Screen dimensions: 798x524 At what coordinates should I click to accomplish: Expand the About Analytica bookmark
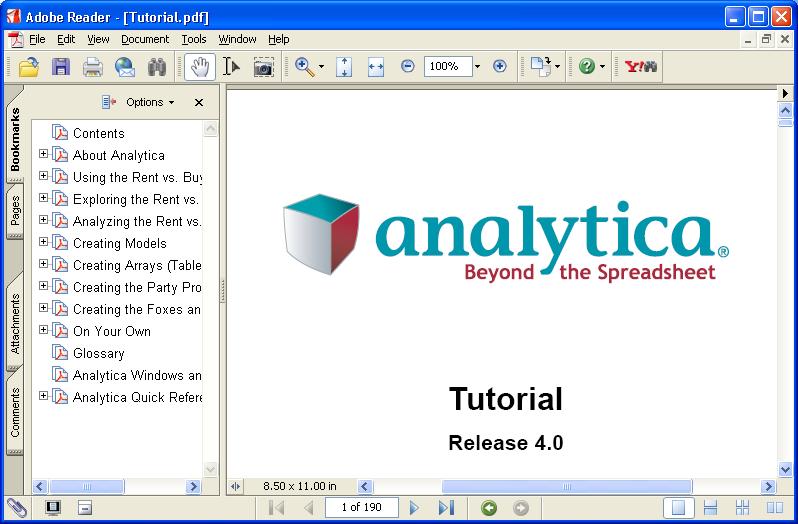click(x=44, y=154)
